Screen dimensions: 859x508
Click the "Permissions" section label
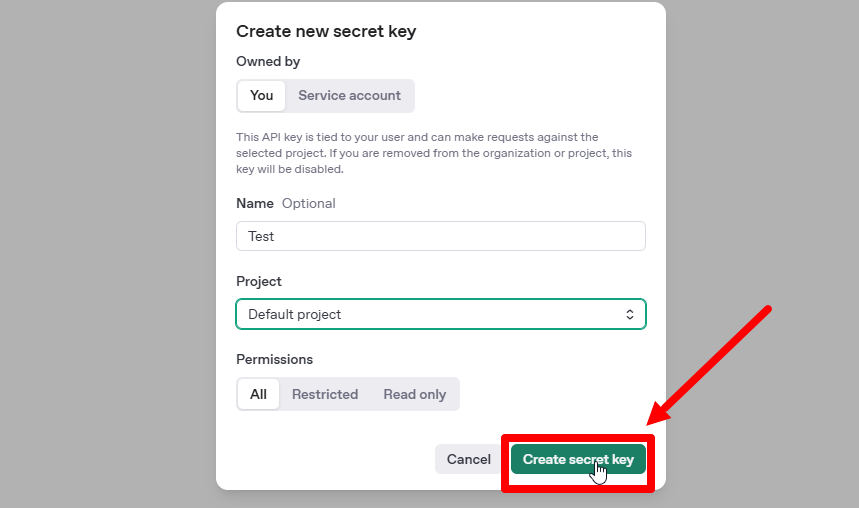(274, 359)
